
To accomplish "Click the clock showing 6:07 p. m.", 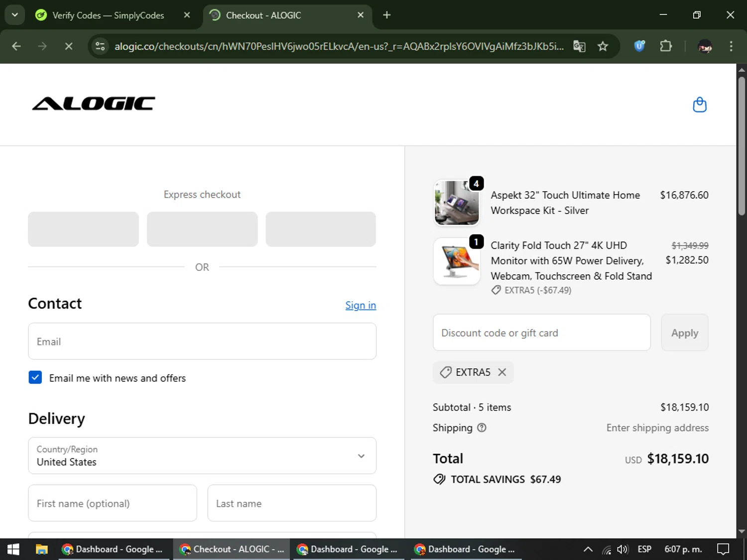I will (x=683, y=549).
